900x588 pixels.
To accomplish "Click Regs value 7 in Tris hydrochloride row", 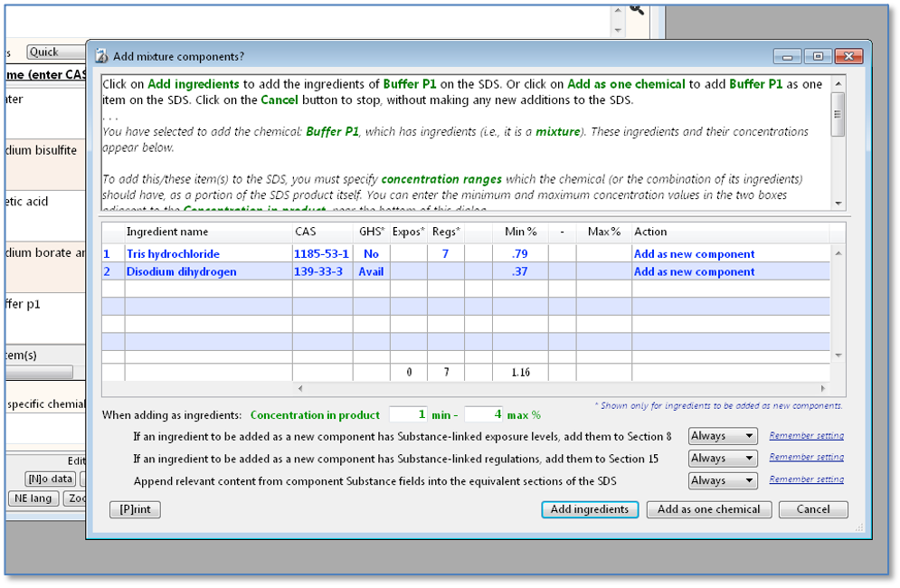I will coord(445,254).
